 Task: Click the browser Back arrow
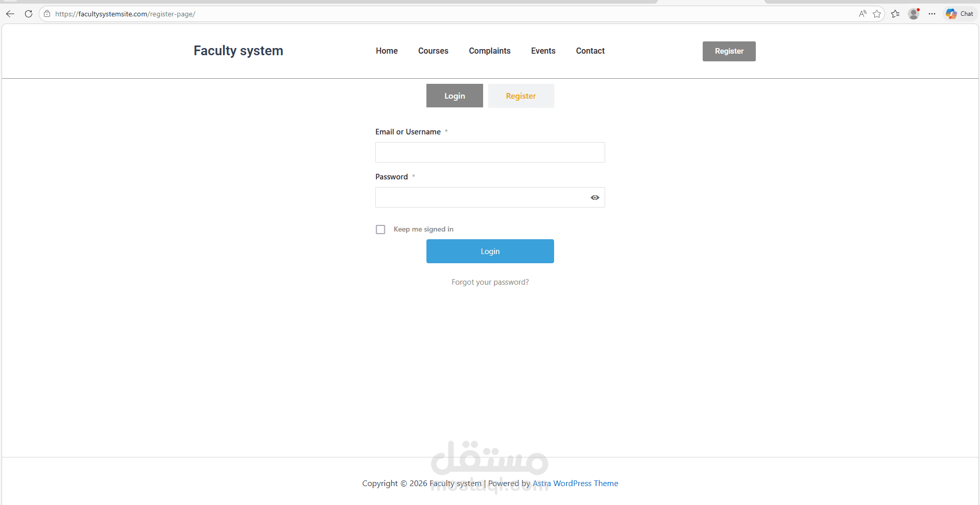click(x=10, y=14)
